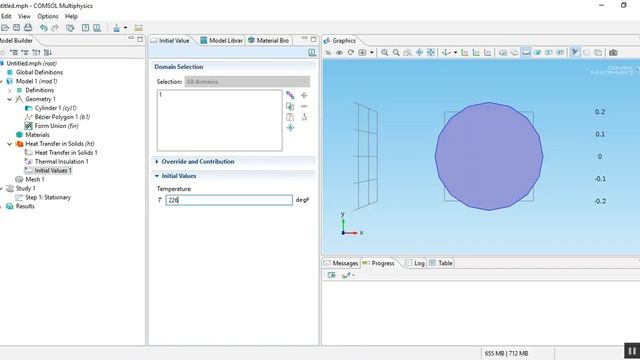Toggle the eye visibility icon in Graphics toolbar

339,52
